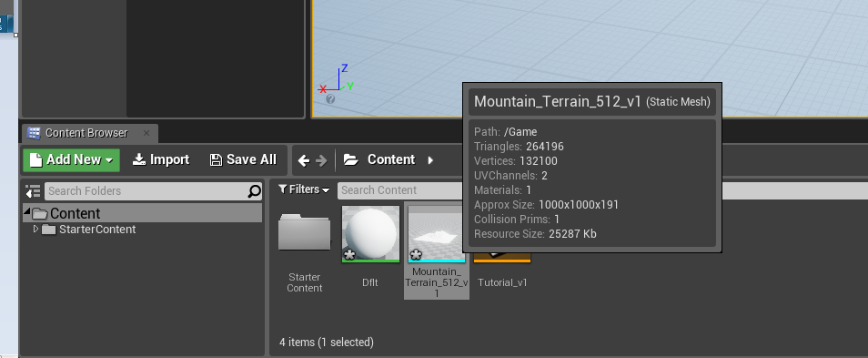
Task: Focus the Search Folders field
Action: point(146,191)
